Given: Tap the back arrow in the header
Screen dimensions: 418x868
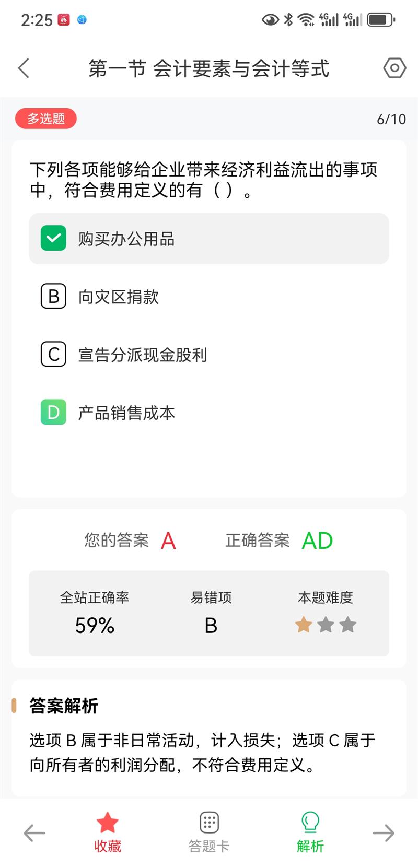Looking at the screenshot, I should [24, 68].
